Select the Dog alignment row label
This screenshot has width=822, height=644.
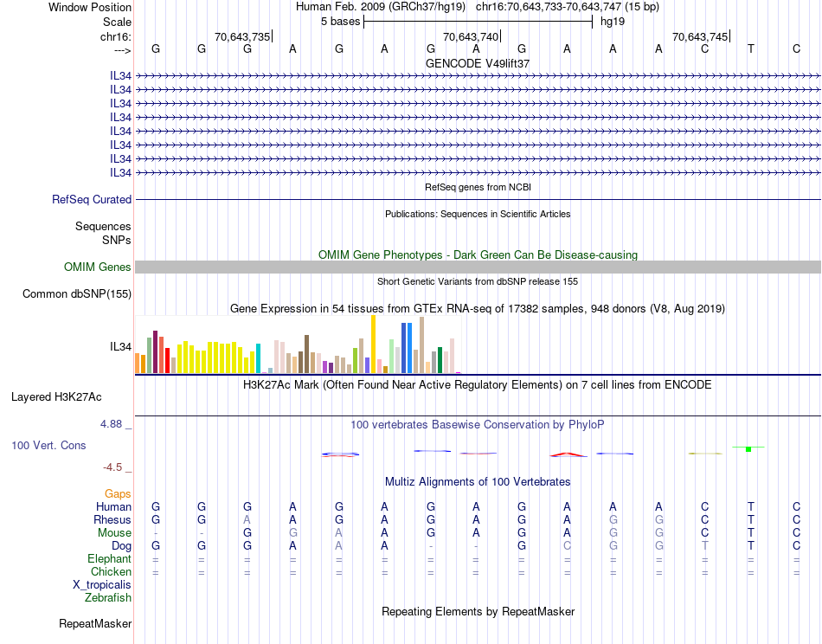121,546
